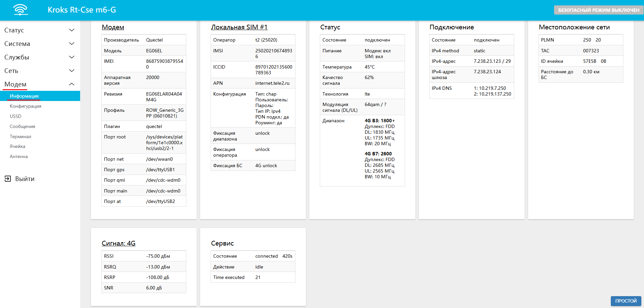Expand the Статус menu chevron
Viewport: 644px width, 308px height.
point(72,30)
